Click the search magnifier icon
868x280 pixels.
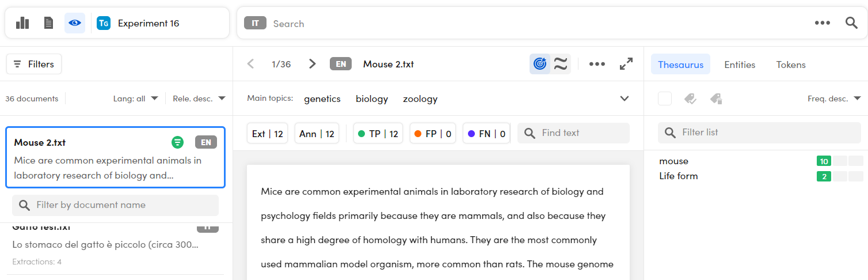(851, 23)
